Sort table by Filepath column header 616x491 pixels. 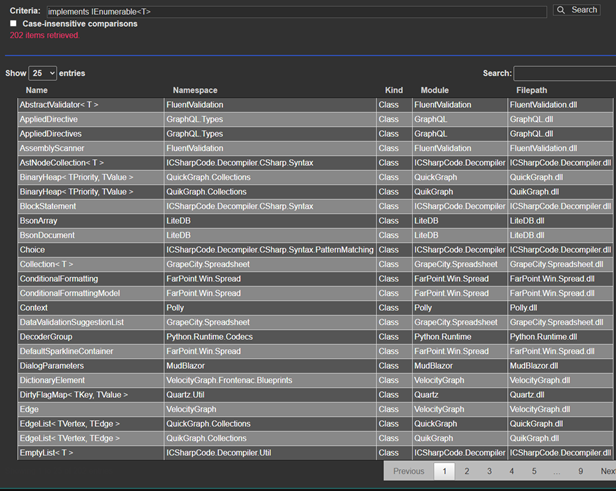532,90
